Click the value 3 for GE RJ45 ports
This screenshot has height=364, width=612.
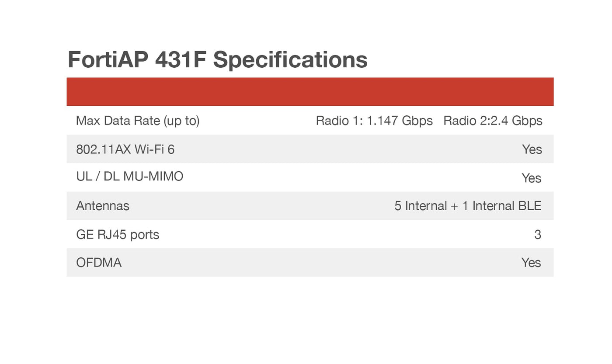538,235
